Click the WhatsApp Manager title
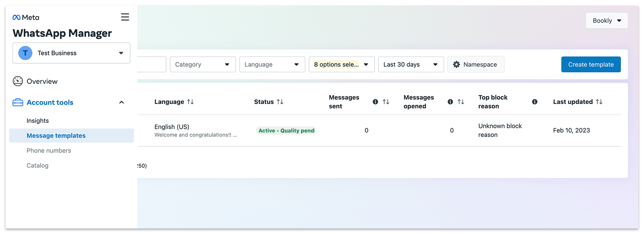 62,33
